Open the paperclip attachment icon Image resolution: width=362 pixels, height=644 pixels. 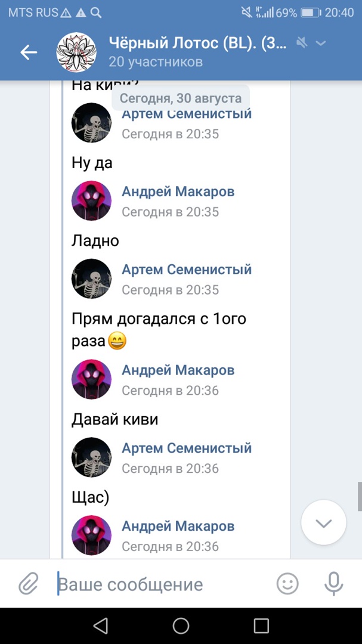(29, 584)
